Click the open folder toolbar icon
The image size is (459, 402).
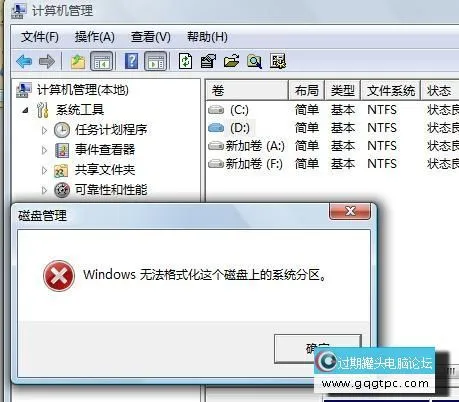tap(231, 61)
